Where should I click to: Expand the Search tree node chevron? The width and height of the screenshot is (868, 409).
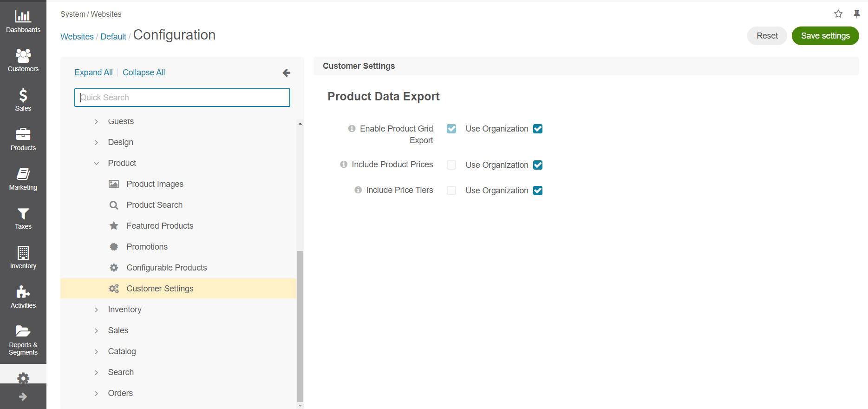click(x=96, y=373)
